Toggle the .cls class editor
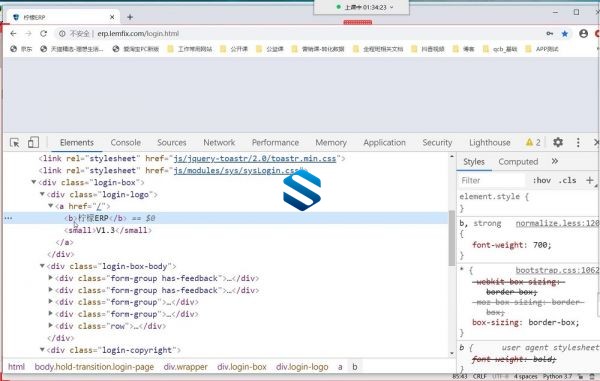 point(567,180)
